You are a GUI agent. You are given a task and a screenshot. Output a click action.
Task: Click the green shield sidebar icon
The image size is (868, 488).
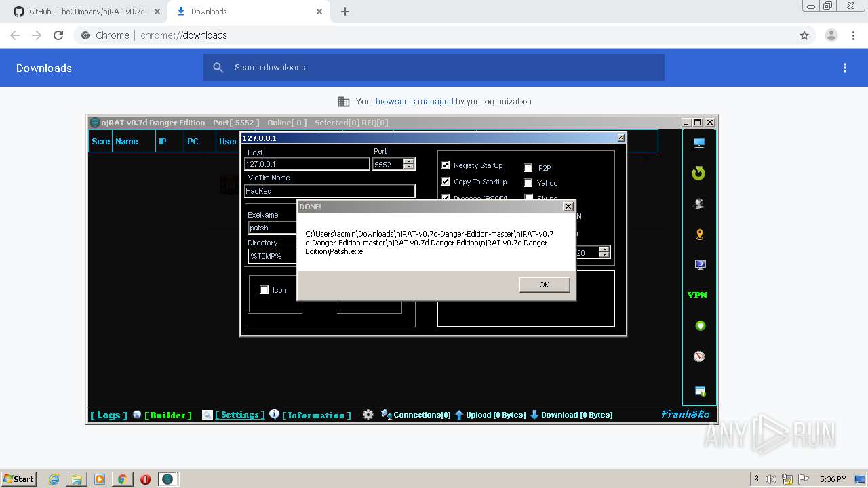click(700, 326)
